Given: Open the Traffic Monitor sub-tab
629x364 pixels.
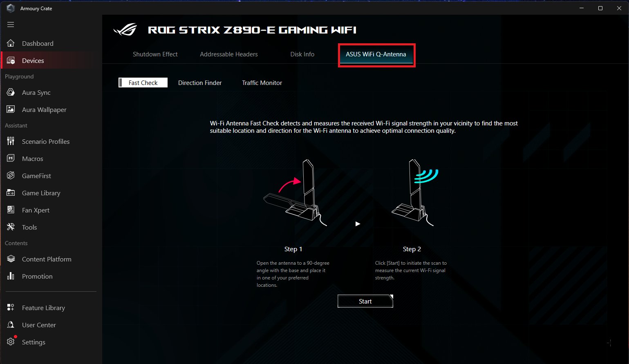Looking at the screenshot, I should coord(262,83).
